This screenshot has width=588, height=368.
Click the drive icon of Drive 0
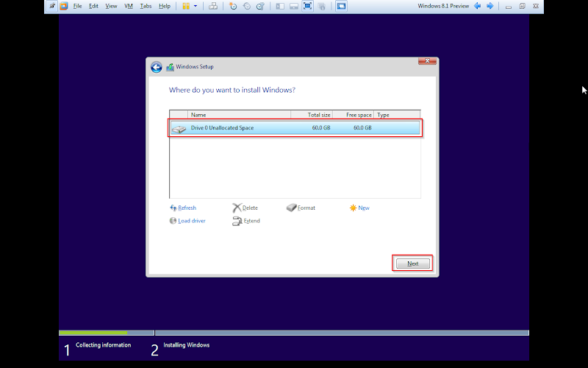pyautogui.click(x=179, y=129)
